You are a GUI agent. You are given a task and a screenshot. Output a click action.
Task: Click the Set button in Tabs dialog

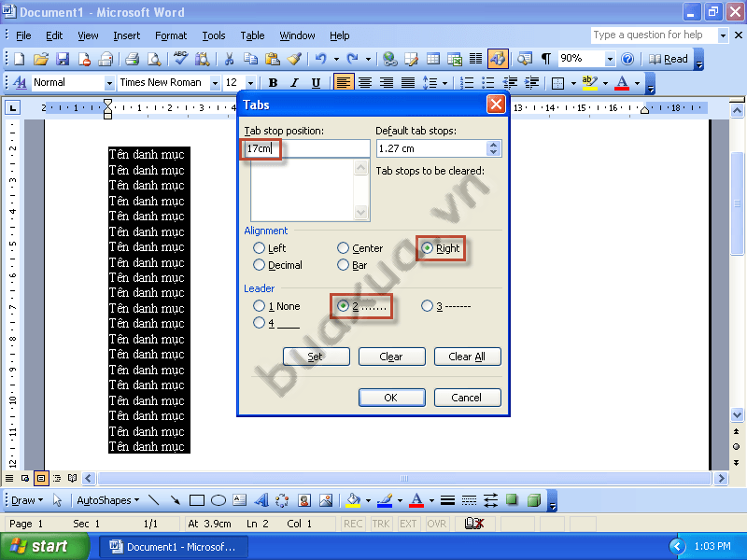tap(317, 357)
